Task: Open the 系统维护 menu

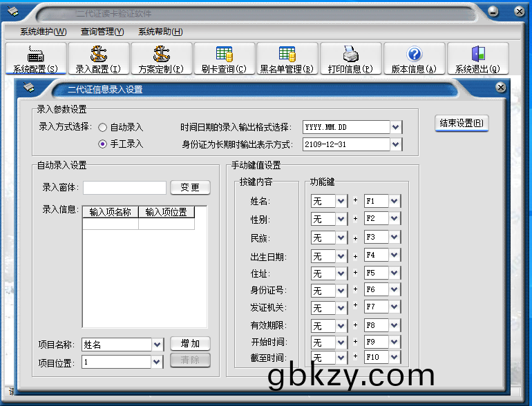Action: click(x=44, y=32)
